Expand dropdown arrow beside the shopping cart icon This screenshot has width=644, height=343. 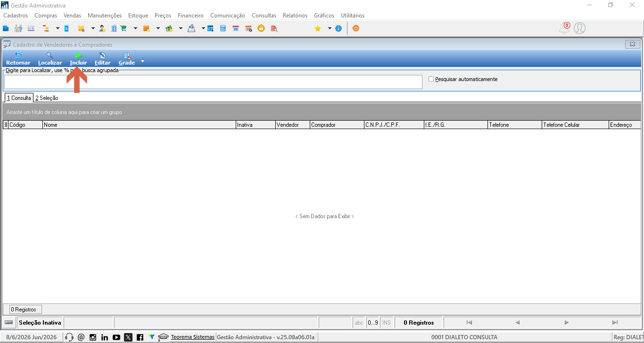pyautogui.click(x=135, y=28)
